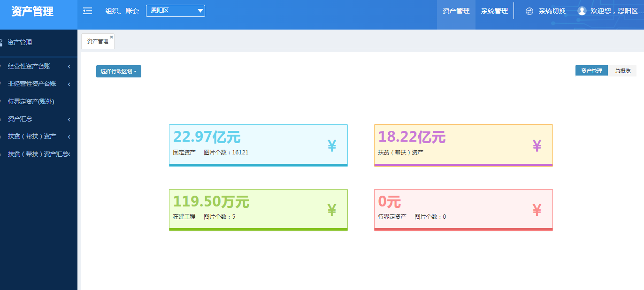Click yen icon on construction-in-progress card

click(x=332, y=210)
